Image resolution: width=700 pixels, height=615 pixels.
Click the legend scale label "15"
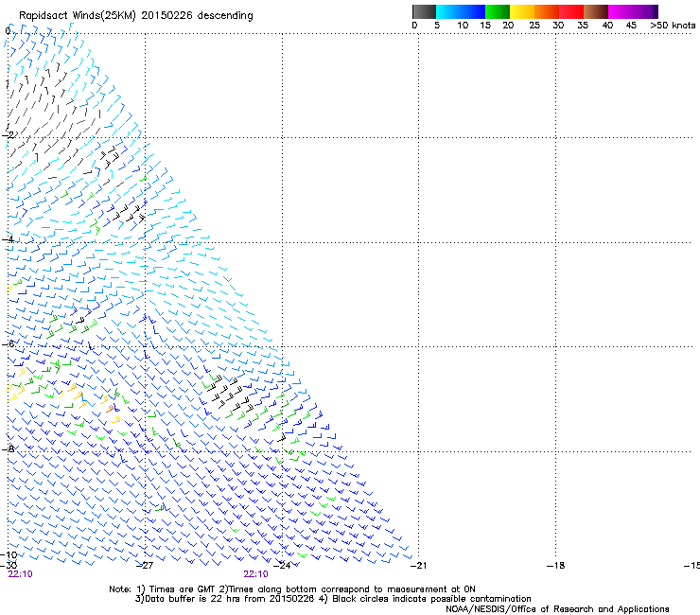tap(485, 26)
